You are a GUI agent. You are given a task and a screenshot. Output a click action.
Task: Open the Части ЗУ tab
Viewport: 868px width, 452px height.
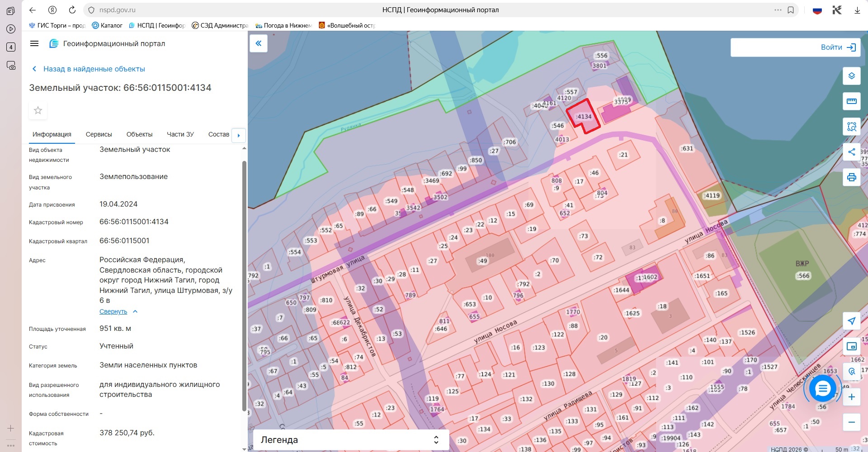click(180, 134)
